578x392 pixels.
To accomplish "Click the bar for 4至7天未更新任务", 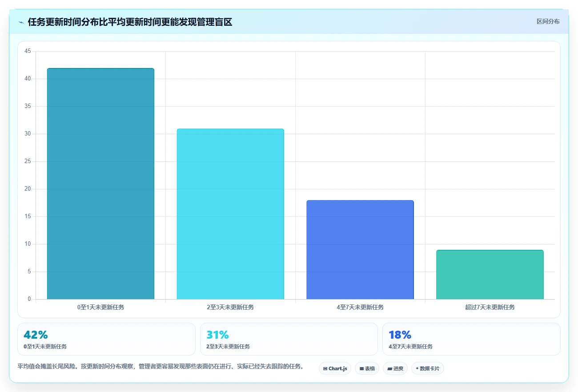I will pos(360,250).
